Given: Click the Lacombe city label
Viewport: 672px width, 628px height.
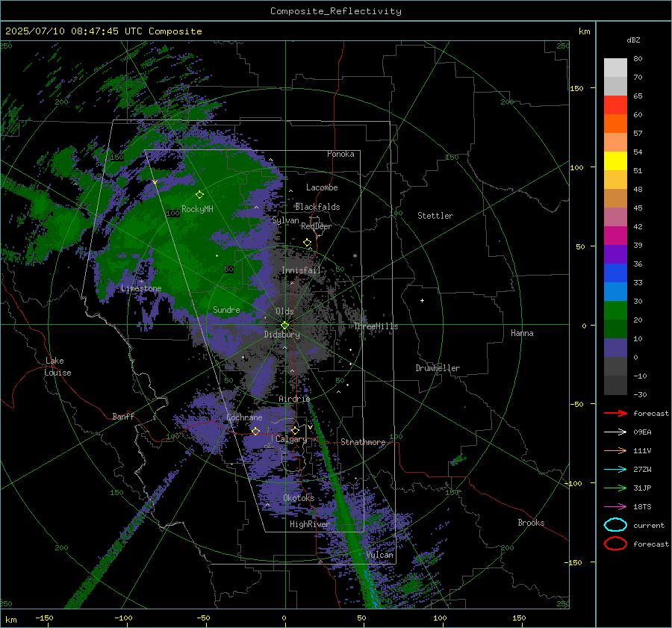Looking at the screenshot, I should point(322,187).
